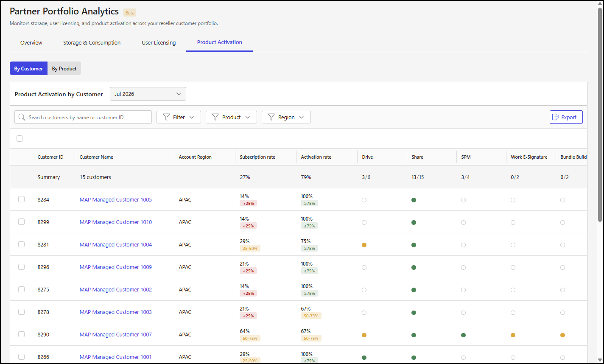Click the customer search field

point(83,117)
